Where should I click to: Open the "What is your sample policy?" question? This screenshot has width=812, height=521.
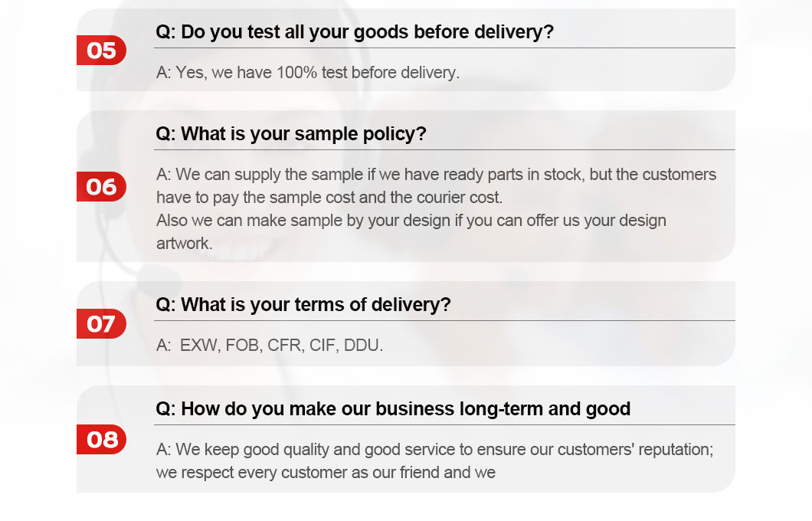[x=291, y=134]
